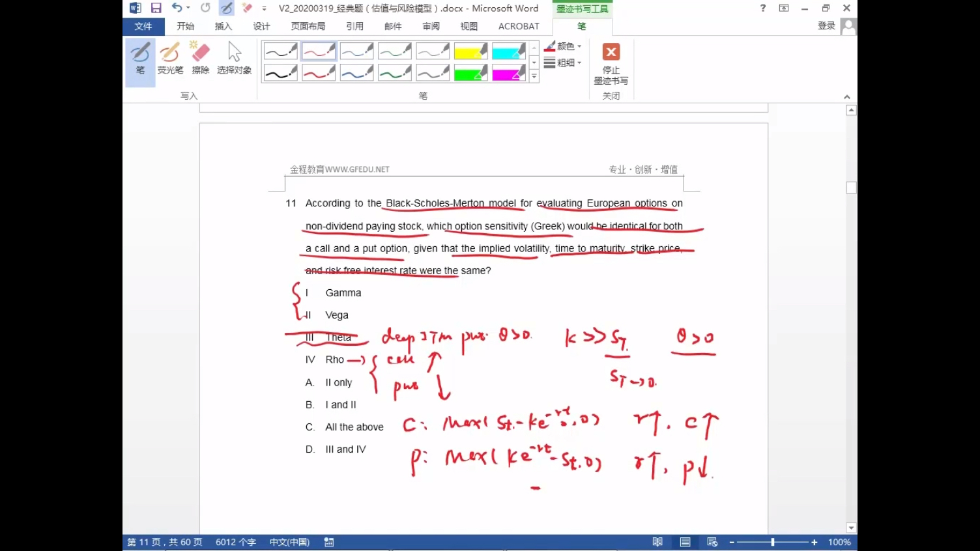Click the 100% zoom level
The image size is (980, 551).
tap(839, 542)
